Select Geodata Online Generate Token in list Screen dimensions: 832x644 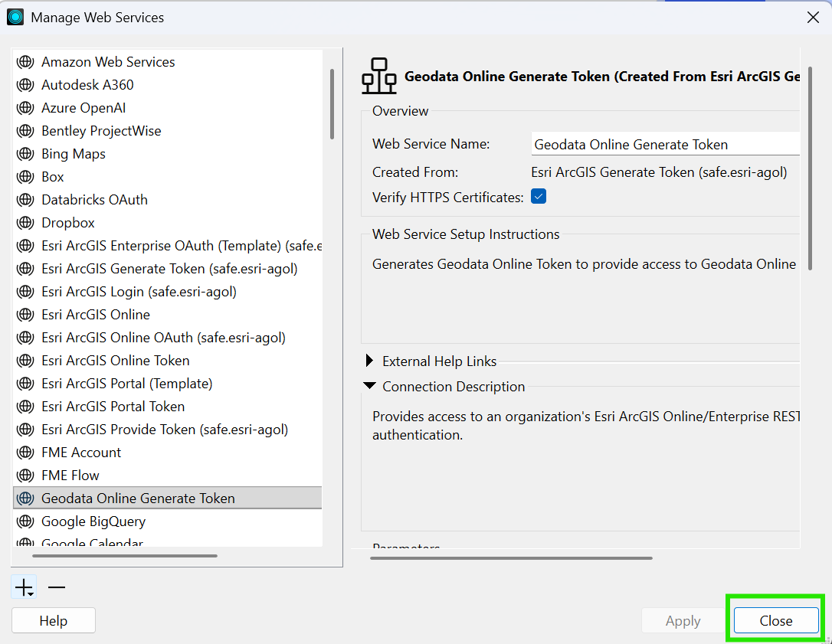167,498
